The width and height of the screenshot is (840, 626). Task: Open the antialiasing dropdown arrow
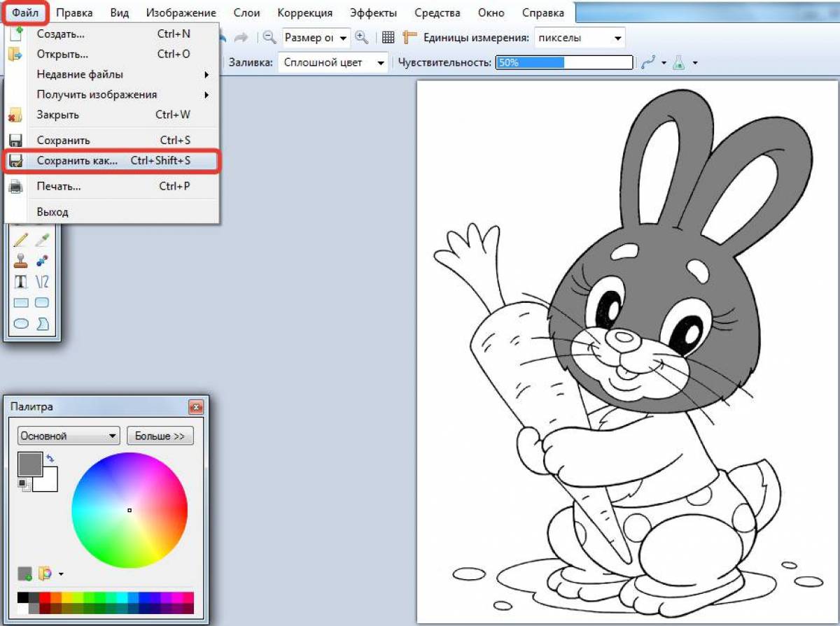pyautogui.click(x=664, y=63)
